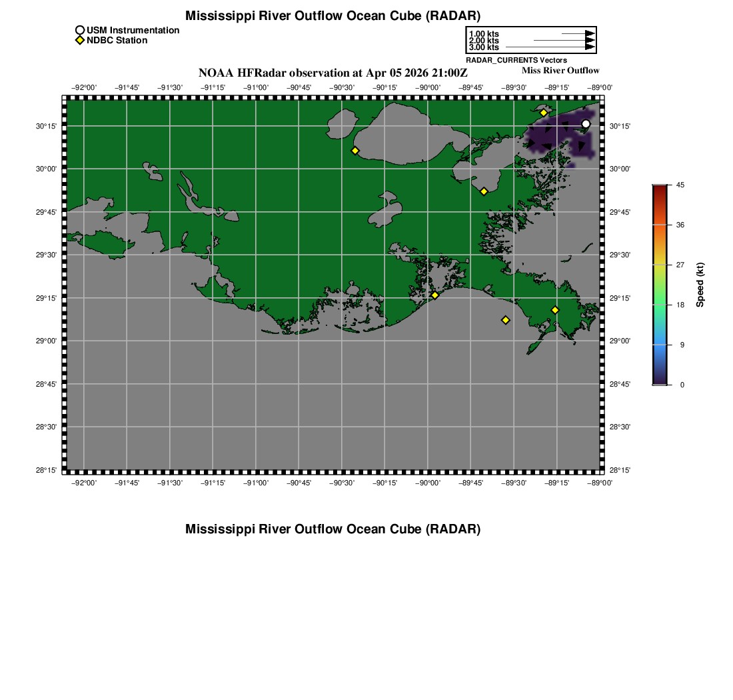This screenshot has width=733, height=700.
Task: Click the 2.00 kts label in vector legend
Action: pos(484,41)
